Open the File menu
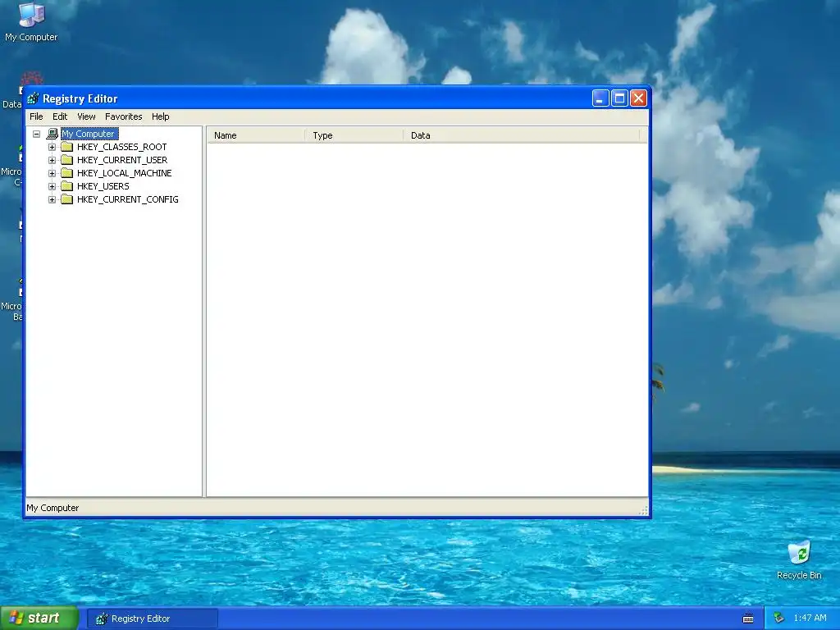This screenshot has height=630, width=840. coord(36,116)
